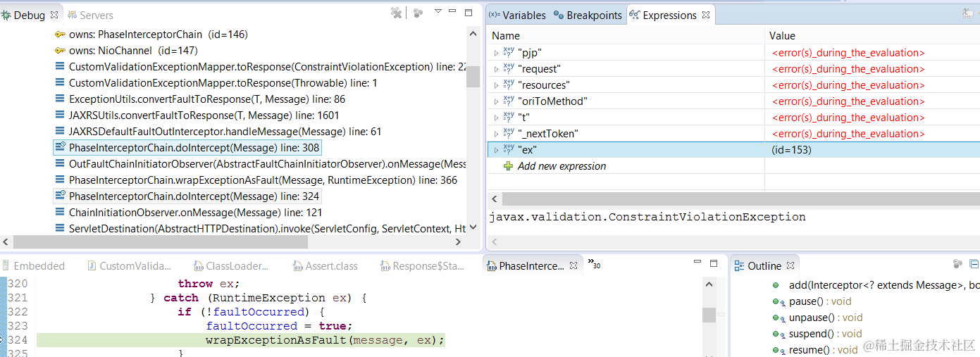
Task: Select JAXRSDefaultFaultOutInterceptor.handleMessage line: 61 frame
Action: click(218, 131)
